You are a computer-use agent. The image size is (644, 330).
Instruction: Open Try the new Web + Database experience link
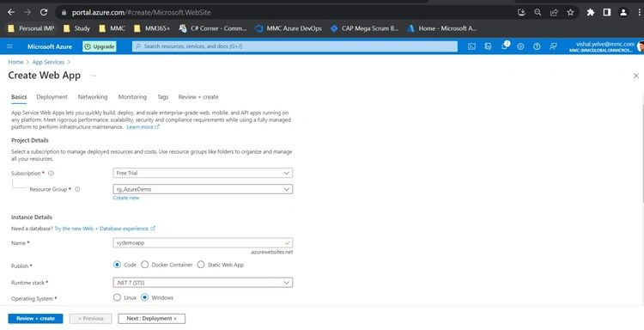coord(105,229)
